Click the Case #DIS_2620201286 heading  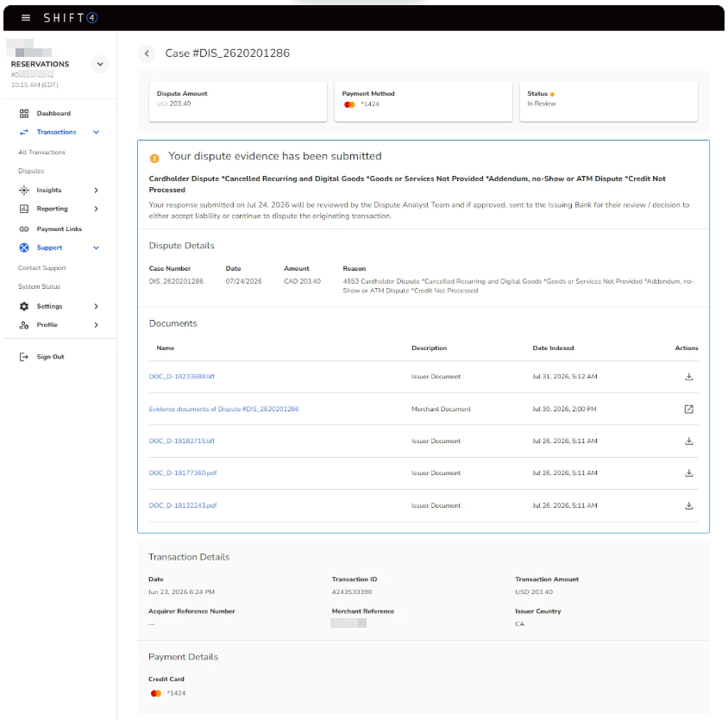click(x=228, y=53)
